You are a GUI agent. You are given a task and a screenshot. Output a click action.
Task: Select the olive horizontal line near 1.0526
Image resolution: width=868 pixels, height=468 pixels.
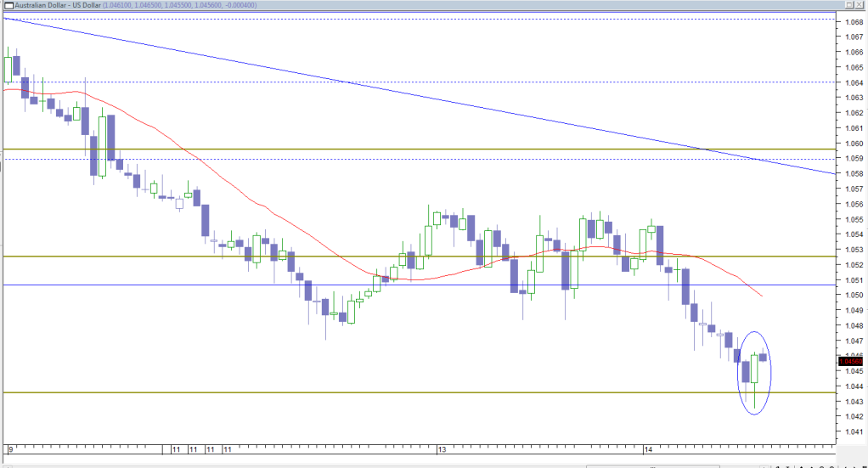pyautogui.click(x=419, y=257)
